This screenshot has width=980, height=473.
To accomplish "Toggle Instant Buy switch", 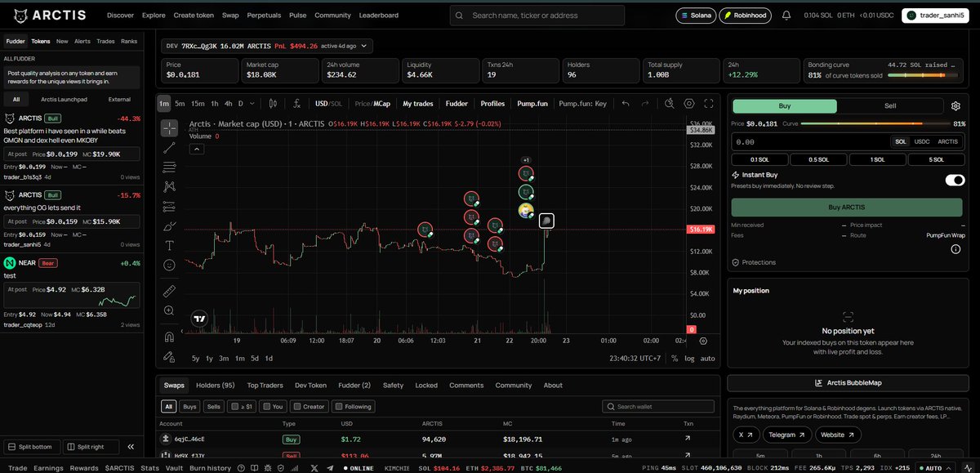I will 955,181.
